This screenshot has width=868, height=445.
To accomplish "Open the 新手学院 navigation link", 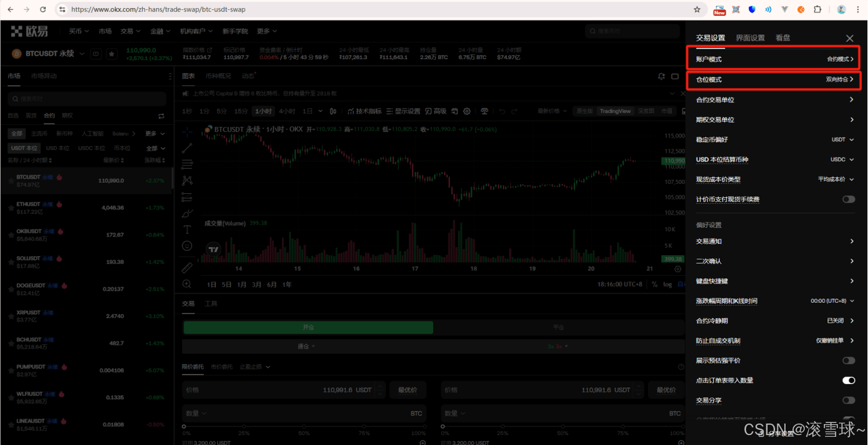I will 235,31.
